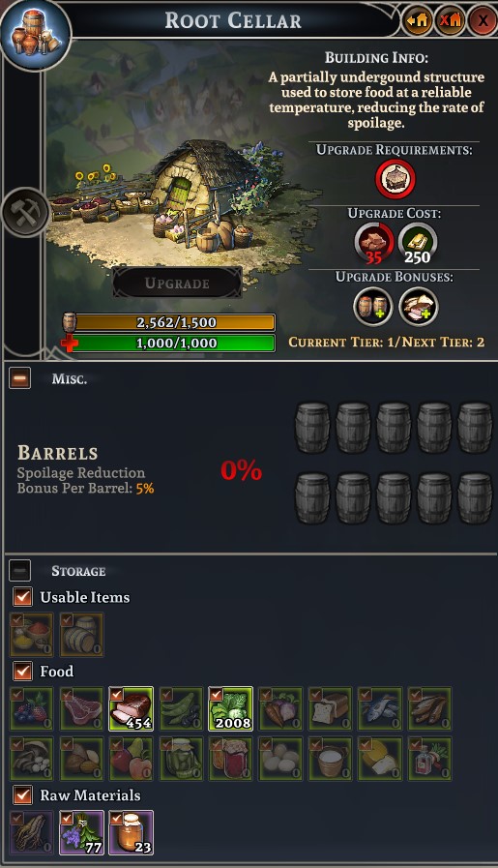Select the herbs item showing 77
This screenshot has width=498, height=868.
81,832
